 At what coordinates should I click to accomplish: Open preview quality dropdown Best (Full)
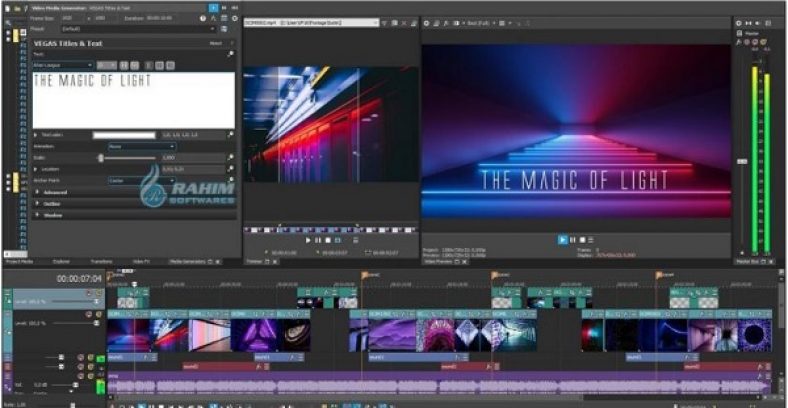click(479, 23)
